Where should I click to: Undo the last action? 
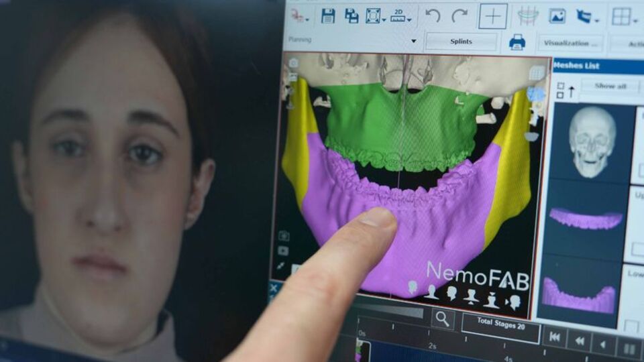coord(433,16)
